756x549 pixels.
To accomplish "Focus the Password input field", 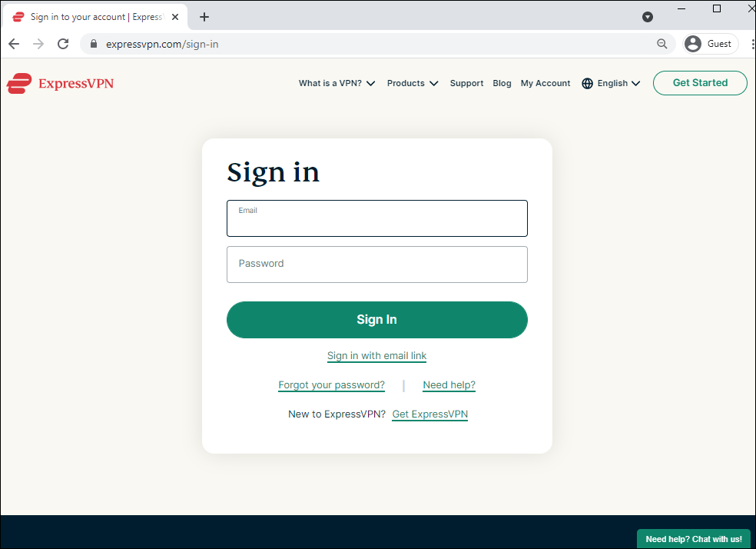I will pos(377,265).
